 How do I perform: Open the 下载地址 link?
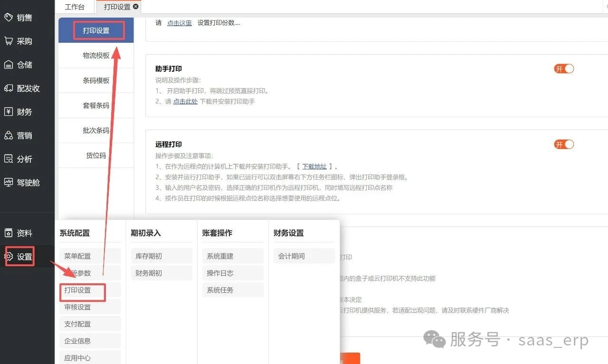tap(313, 166)
